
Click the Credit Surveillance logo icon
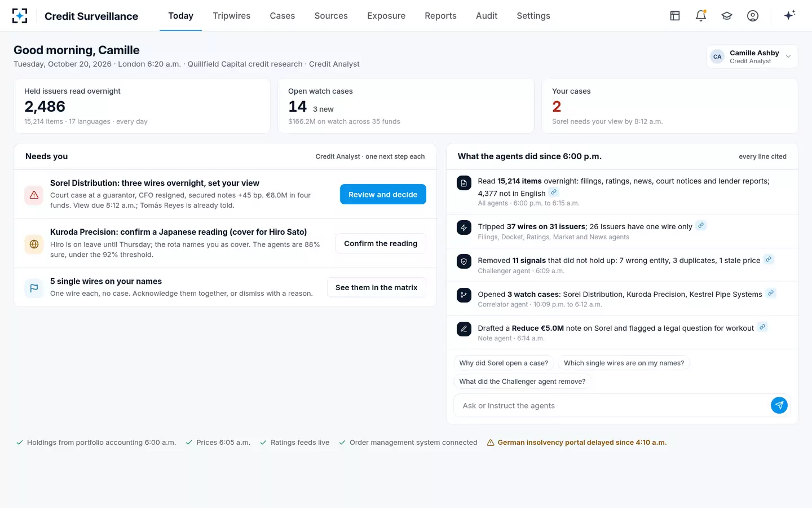(x=20, y=16)
